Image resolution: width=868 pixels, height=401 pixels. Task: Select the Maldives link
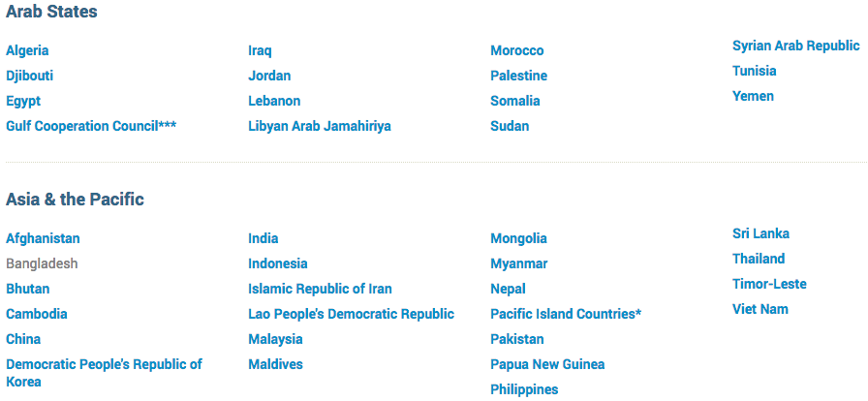click(275, 364)
